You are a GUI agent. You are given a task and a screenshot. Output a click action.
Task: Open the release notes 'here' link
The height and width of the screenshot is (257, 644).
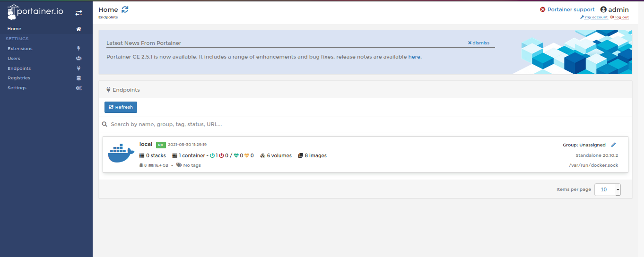[x=414, y=57]
